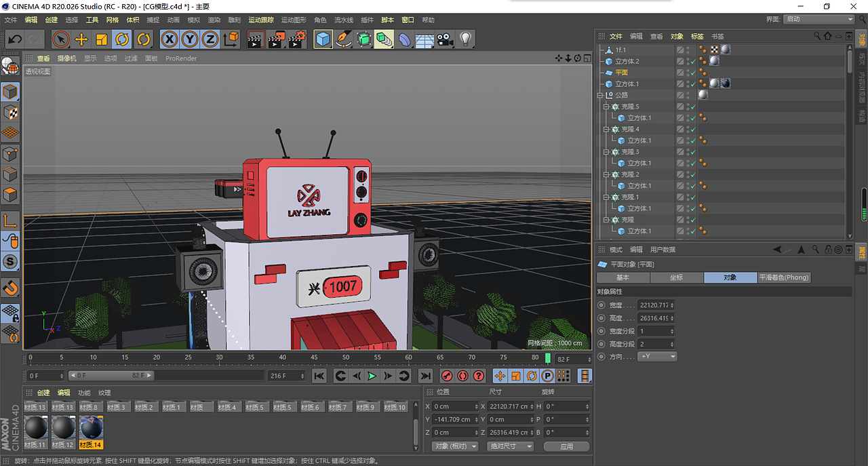Viewport: 868px width, 466px height.
Task: Toggle the Y axis lock icon
Action: click(189, 39)
